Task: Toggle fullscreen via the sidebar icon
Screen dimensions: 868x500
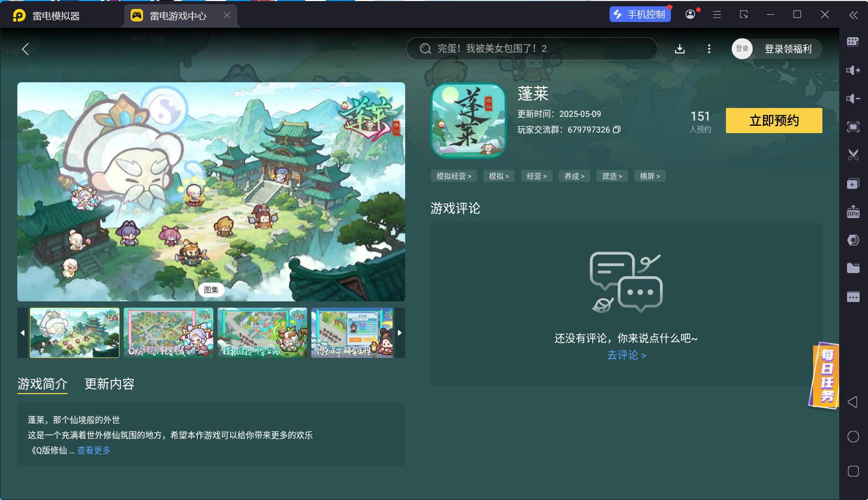Action: coord(853,127)
